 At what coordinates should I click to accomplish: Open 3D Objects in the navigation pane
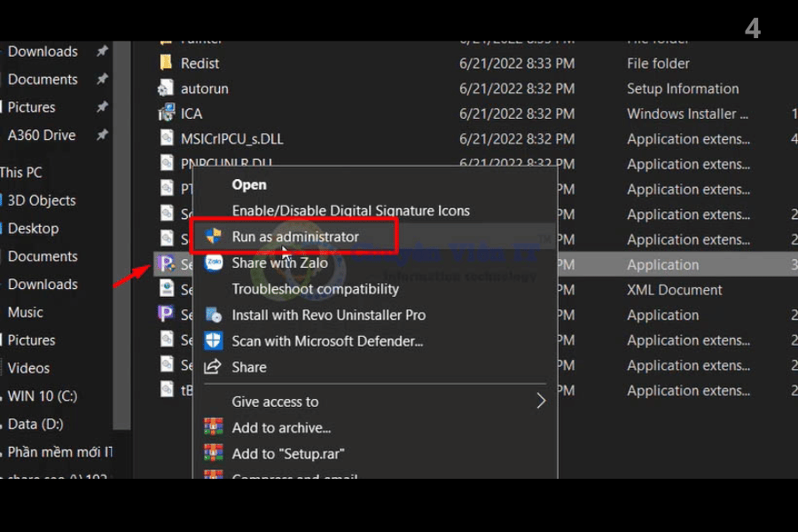tap(42, 200)
